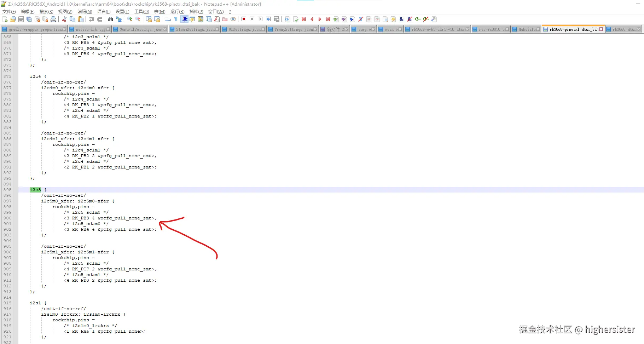Open the 设置(T) menu

pyautogui.click(x=122, y=12)
